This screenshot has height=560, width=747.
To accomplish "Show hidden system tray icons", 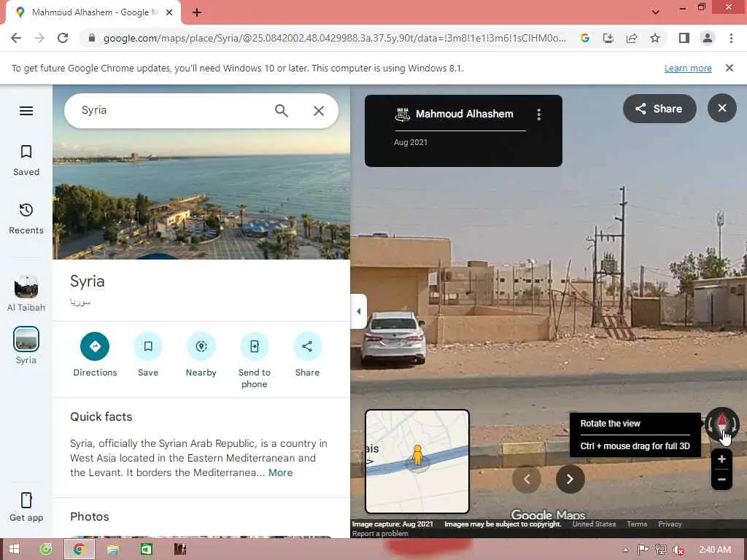I will pos(625,550).
